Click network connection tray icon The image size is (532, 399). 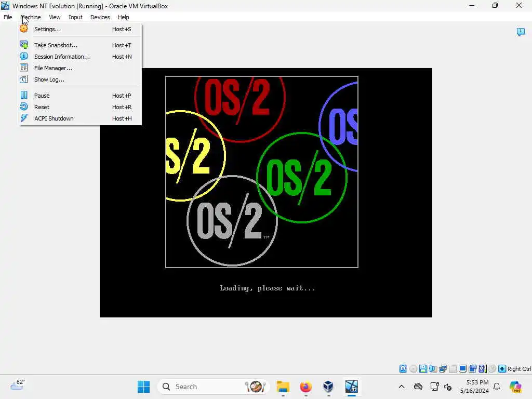click(x=435, y=387)
